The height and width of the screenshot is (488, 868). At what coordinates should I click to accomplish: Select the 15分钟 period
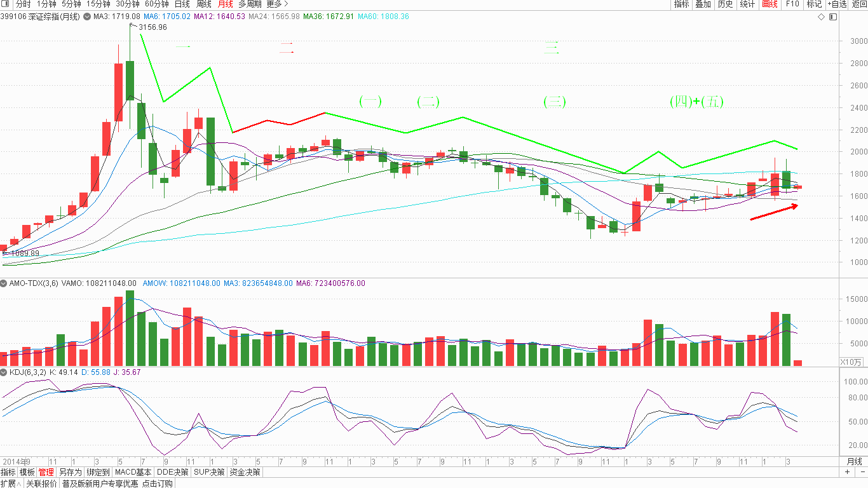click(x=98, y=4)
